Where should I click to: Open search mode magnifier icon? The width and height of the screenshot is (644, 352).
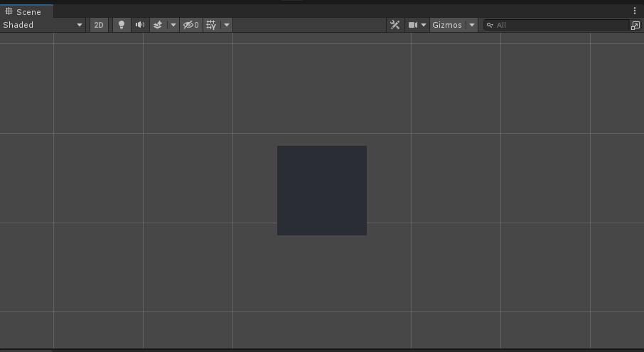(490, 25)
